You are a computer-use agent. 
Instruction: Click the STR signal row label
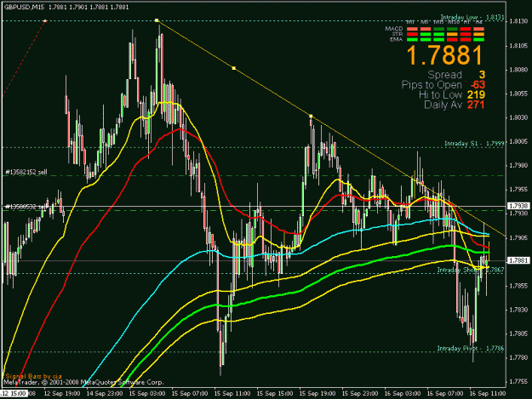click(x=398, y=34)
